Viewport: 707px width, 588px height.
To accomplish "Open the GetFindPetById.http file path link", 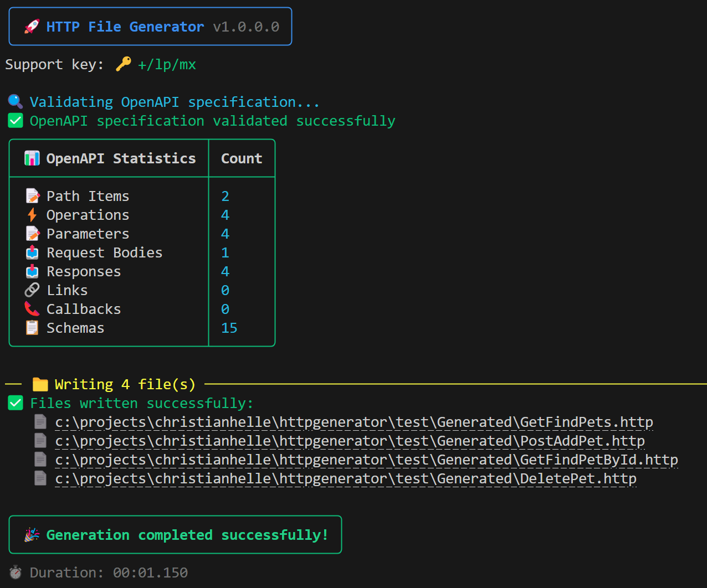I will [367, 460].
